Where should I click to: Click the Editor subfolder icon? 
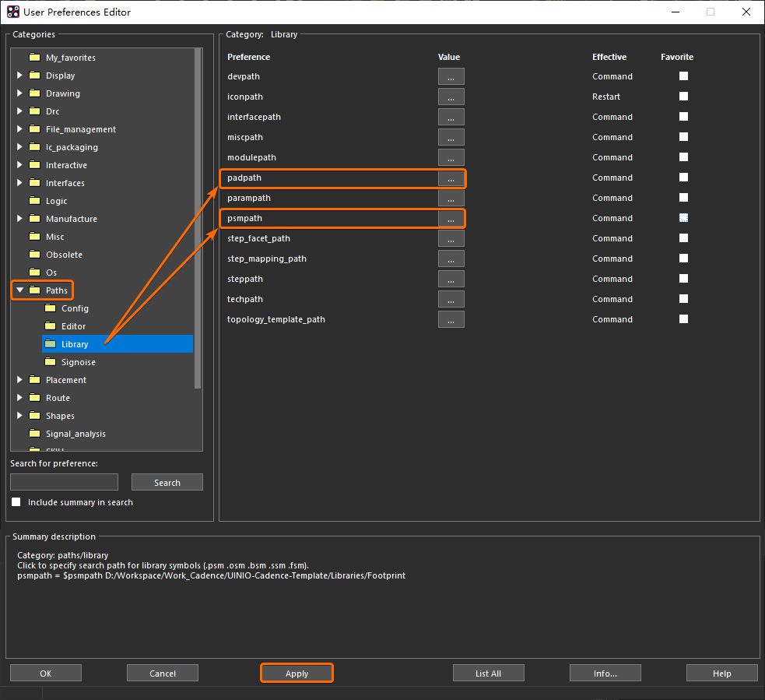click(50, 326)
